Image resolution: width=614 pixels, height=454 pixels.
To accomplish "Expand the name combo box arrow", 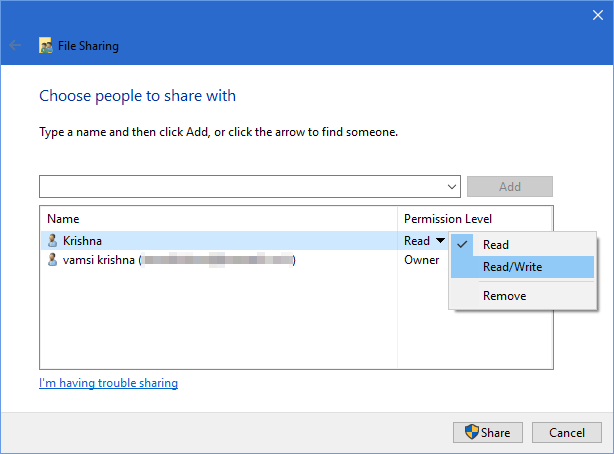I will [452, 186].
